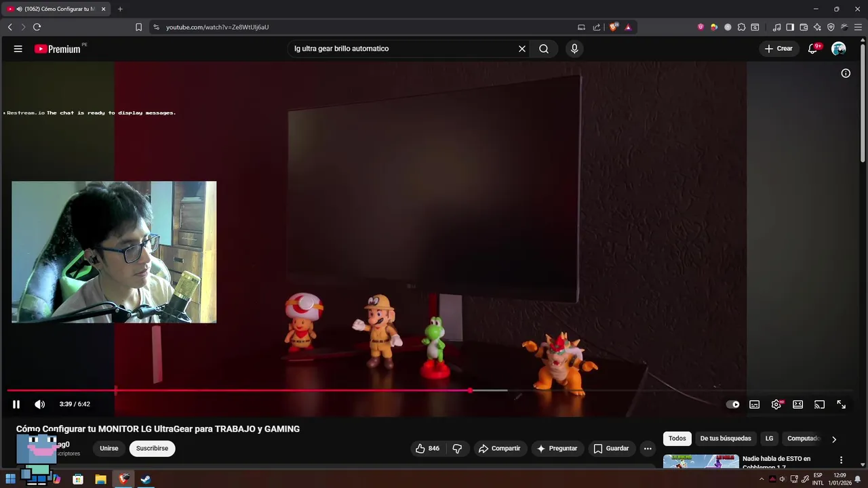Click the Guardar button

[x=611, y=449]
